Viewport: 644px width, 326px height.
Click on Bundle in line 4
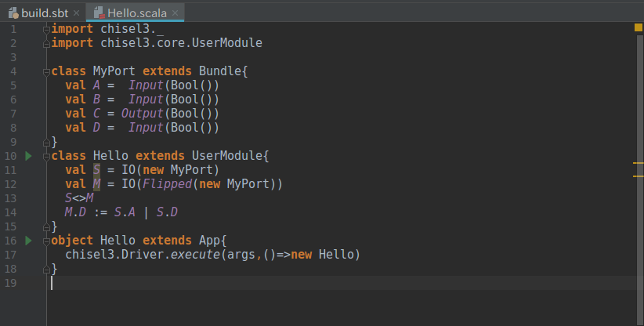coord(221,71)
